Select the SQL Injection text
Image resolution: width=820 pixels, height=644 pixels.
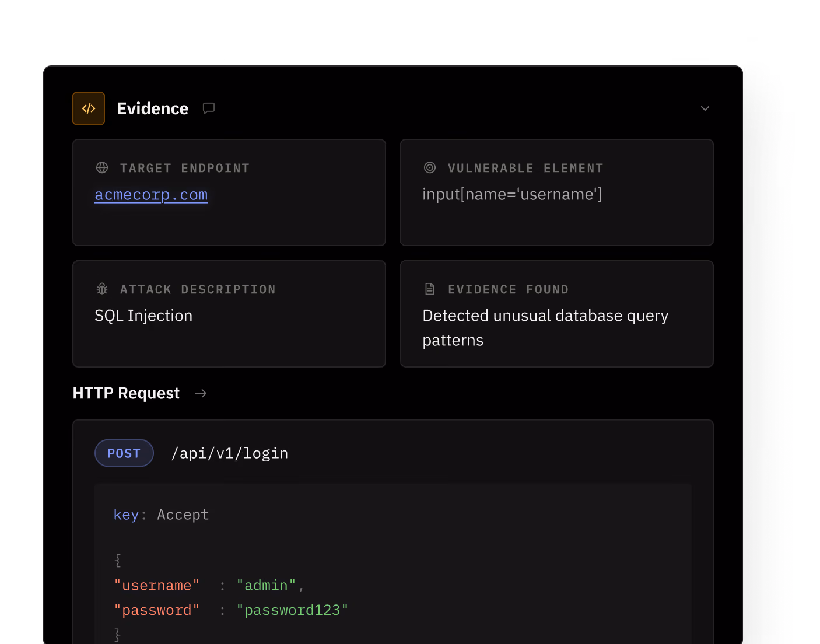coord(143,316)
